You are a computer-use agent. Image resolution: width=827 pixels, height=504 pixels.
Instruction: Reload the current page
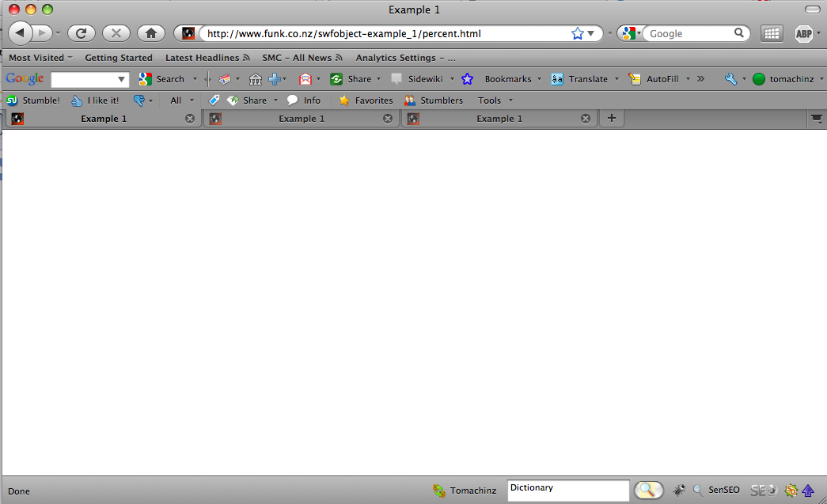coord(81,33)
